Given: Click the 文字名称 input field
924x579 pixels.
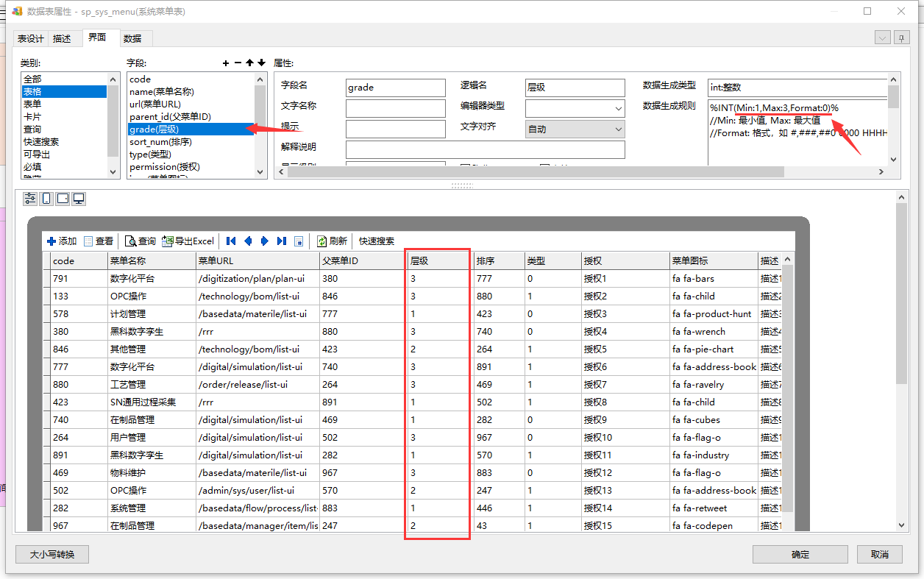Looking at the screenshot, I should (396, 108).
